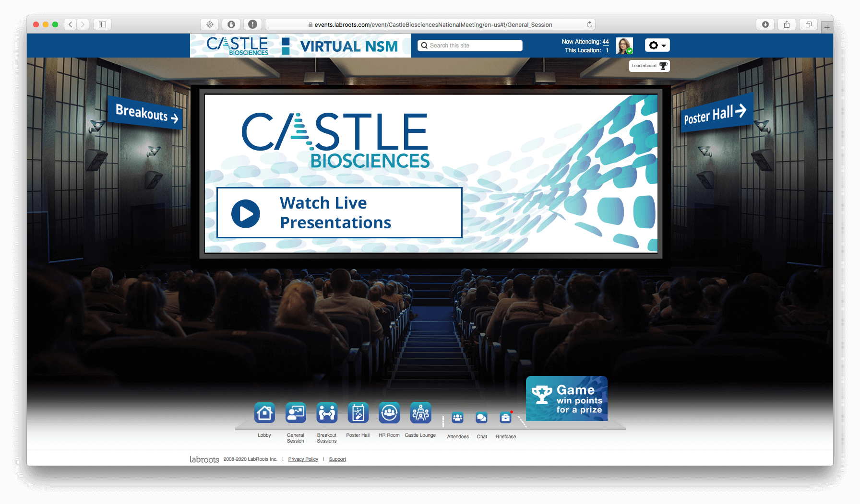Viewport: 860px width, 504px height.
Task: Go to Breakout Sessions nav icon
Action: pos(327,412)
